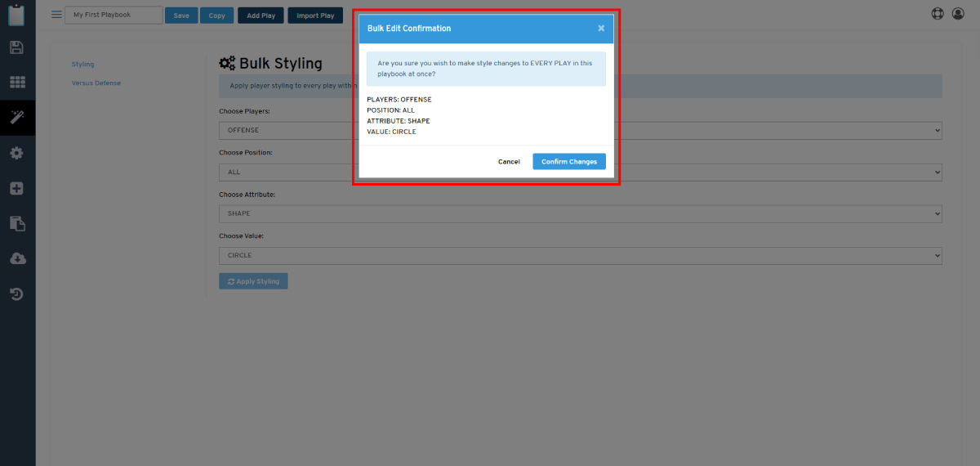
Task: Select the Styling menu item
Action: (83, 64)
